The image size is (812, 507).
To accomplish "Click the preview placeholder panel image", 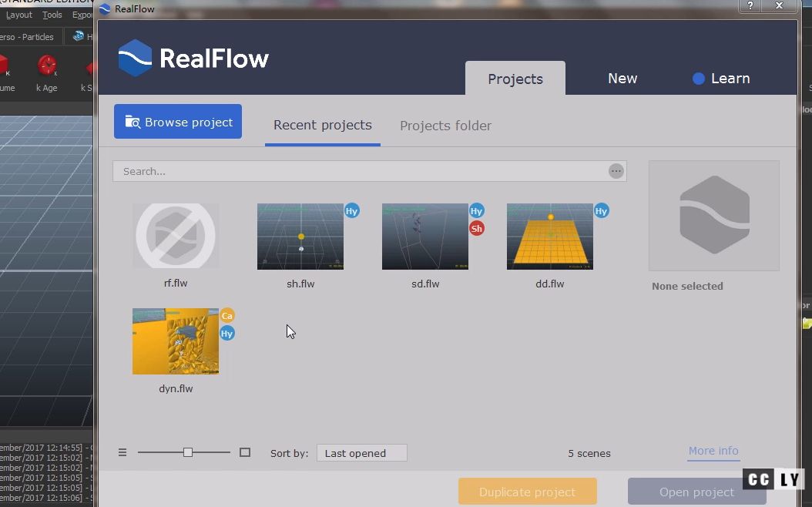I will pyautogui.click(x=713, y=216).
